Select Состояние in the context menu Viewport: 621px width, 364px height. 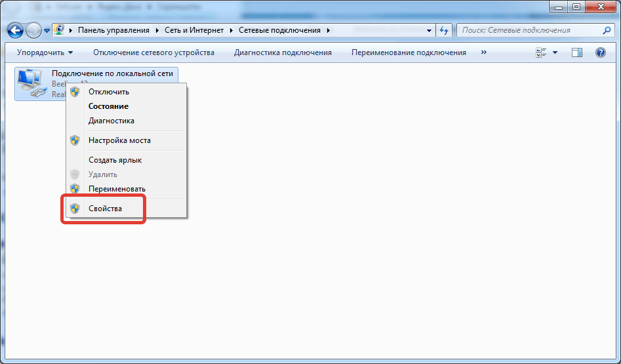tap(108, 106)
